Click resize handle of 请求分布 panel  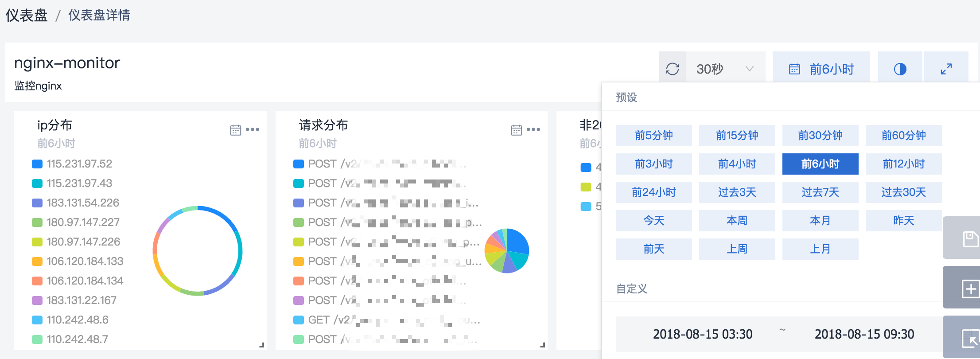542,345
